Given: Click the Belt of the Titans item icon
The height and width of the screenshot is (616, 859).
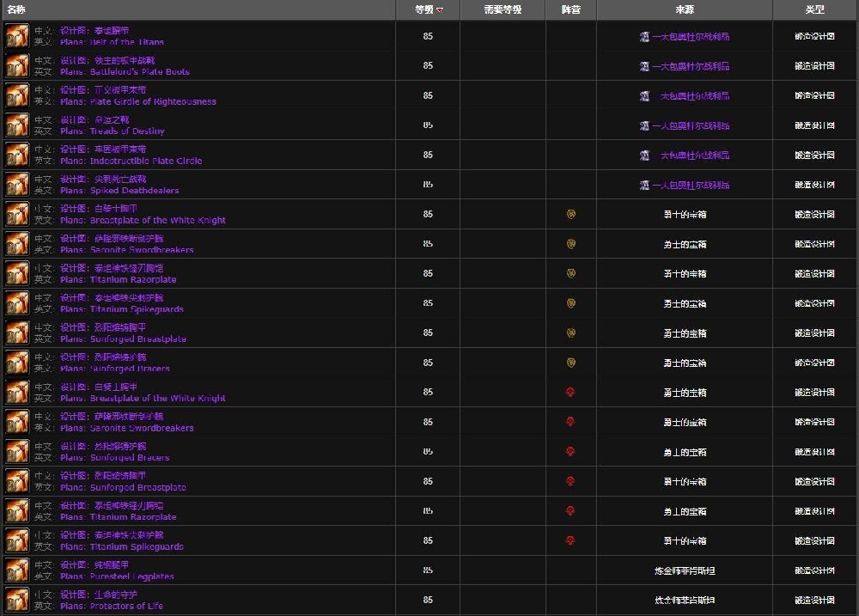Looking at the screenshot, I should 17,36.
